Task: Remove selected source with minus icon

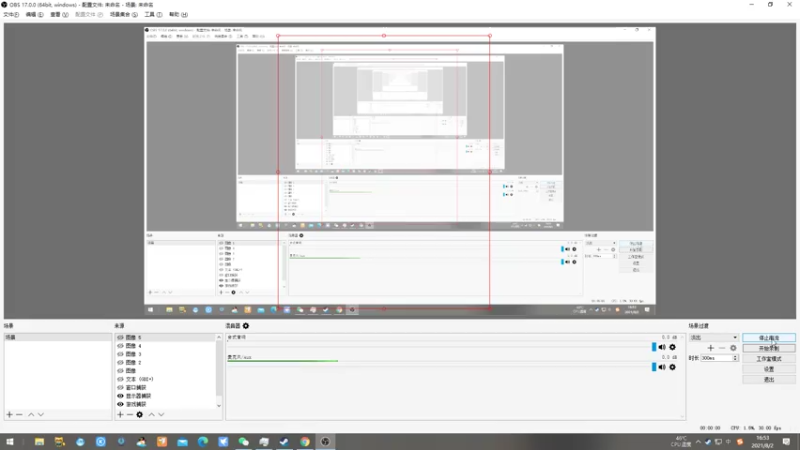Action: click(130, 415)
